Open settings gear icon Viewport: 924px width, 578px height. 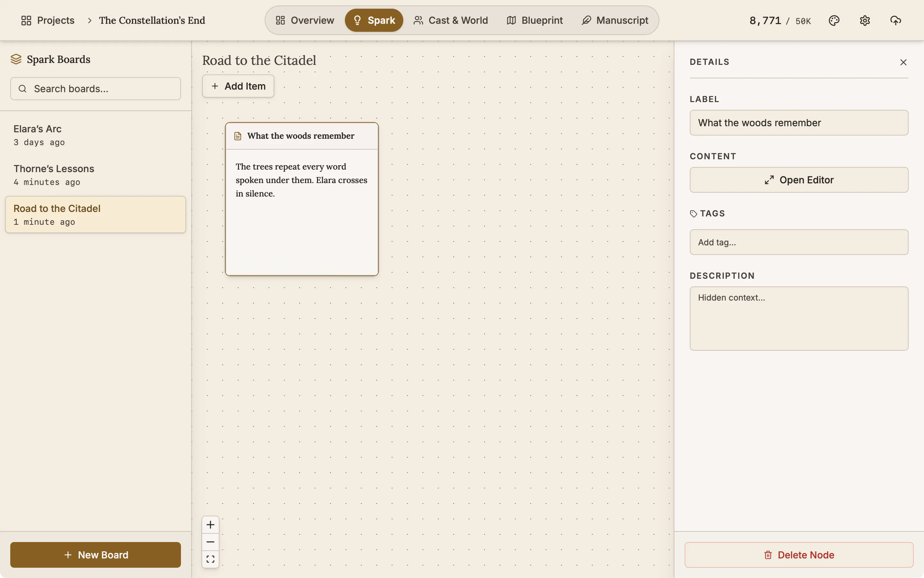(865, 21)
